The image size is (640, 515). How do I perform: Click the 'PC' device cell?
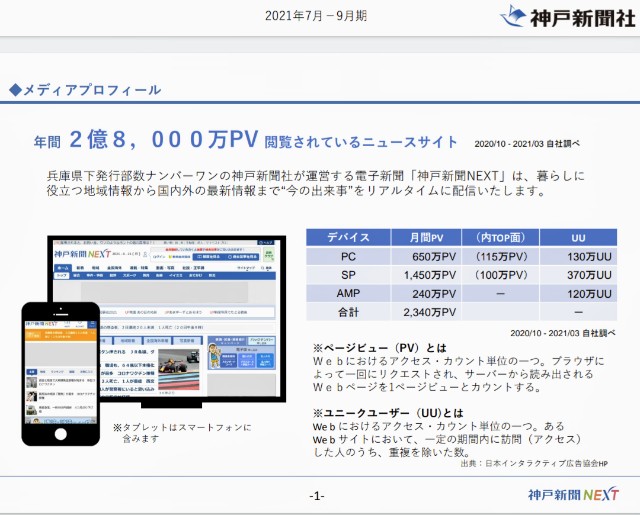pyautogui.click(x=348, y=257)
